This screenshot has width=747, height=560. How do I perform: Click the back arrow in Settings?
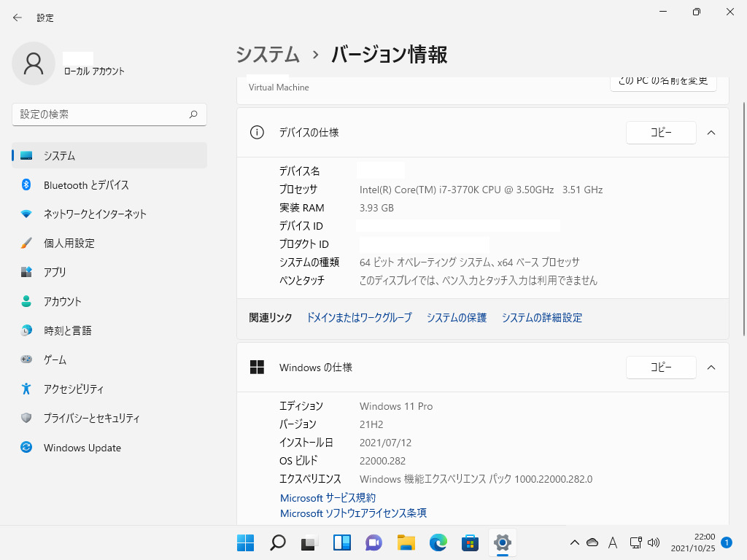18,17
